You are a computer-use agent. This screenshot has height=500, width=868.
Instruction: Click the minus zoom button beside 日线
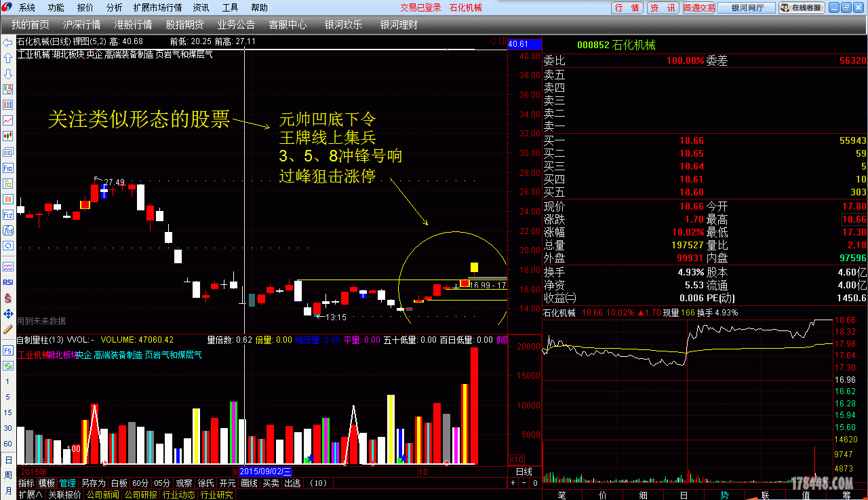[524, 483]
